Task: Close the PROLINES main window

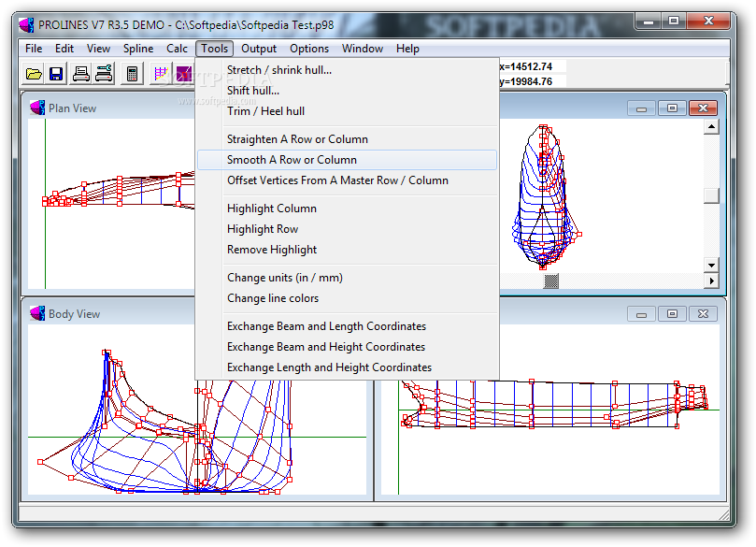Action: click(x=707, y=22)
